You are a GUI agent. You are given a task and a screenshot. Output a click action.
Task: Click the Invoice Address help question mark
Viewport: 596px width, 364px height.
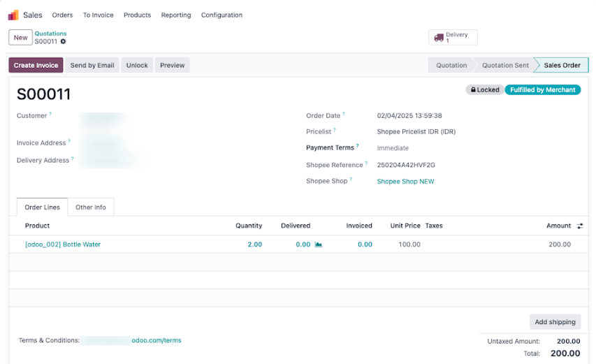(69, 141)
